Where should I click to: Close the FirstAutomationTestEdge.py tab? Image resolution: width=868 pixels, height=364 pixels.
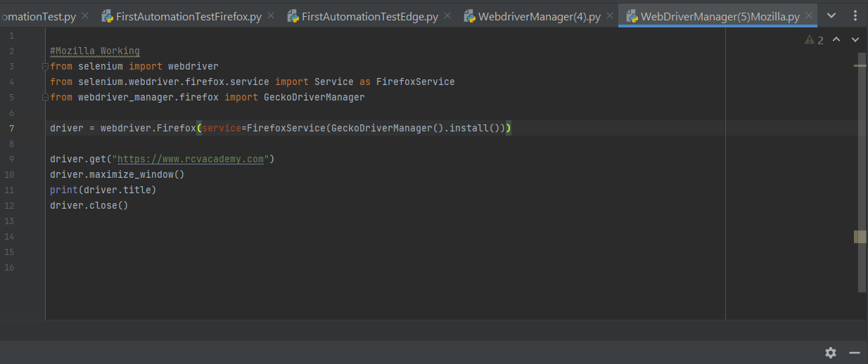pyautogui.click(x=449, y=16)
